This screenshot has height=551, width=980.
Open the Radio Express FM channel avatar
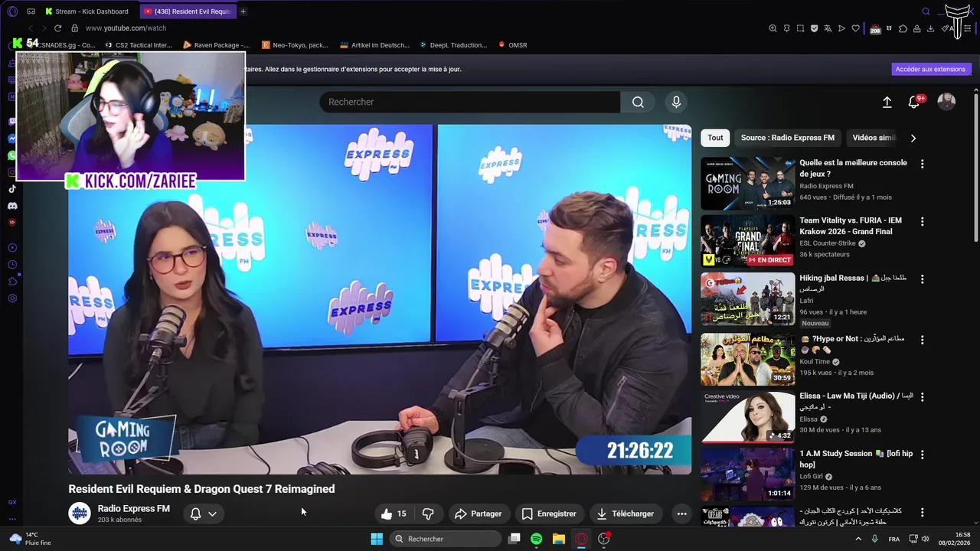pos(80,514)
